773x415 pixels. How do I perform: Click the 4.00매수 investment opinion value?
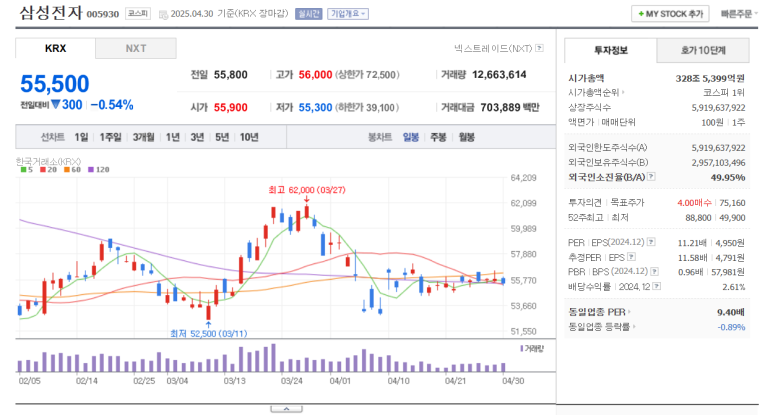694,203
